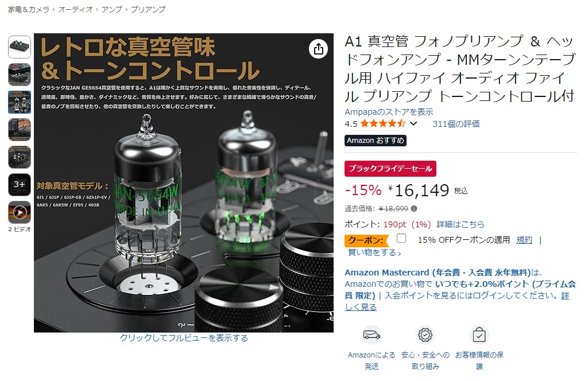Image resolution: width=588 pixels, height=381 pixels.
Task: Click the past price info icon
Action: coord(414,209)
